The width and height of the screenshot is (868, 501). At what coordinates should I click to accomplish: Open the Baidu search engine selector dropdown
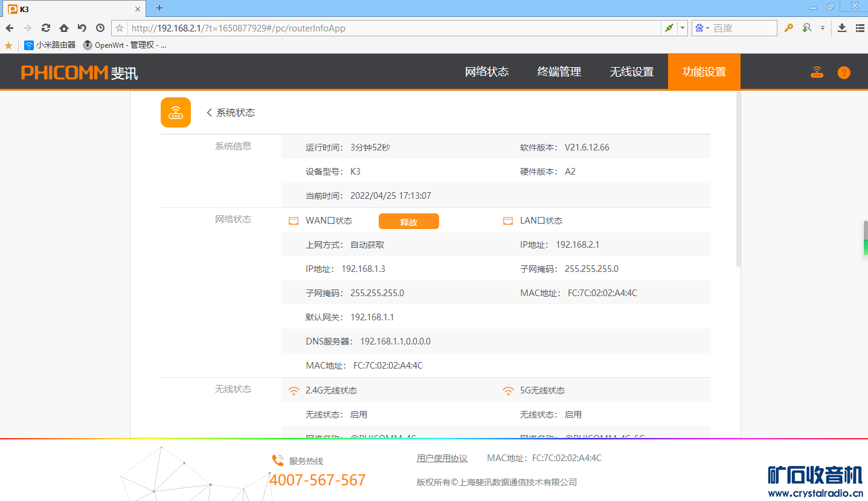point(702,28)
